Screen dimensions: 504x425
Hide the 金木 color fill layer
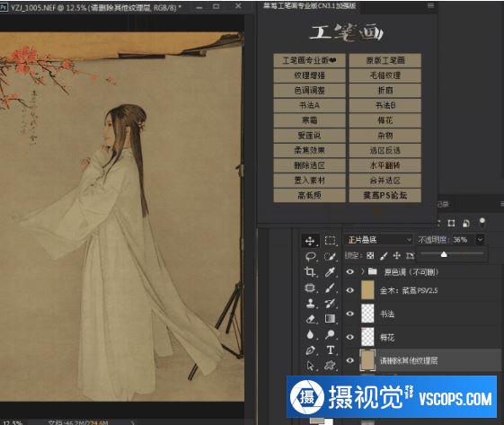(x=350, y=290)
